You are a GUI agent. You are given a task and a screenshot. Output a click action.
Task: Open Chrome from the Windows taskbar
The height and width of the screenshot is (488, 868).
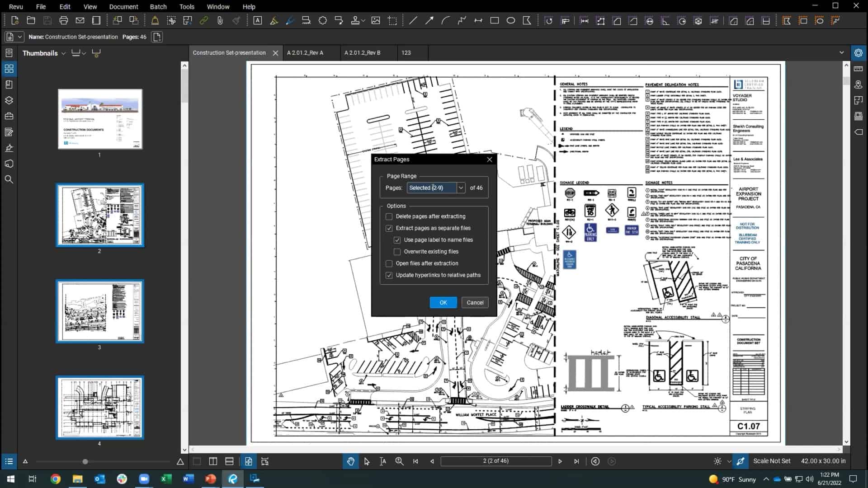[56, 479]
